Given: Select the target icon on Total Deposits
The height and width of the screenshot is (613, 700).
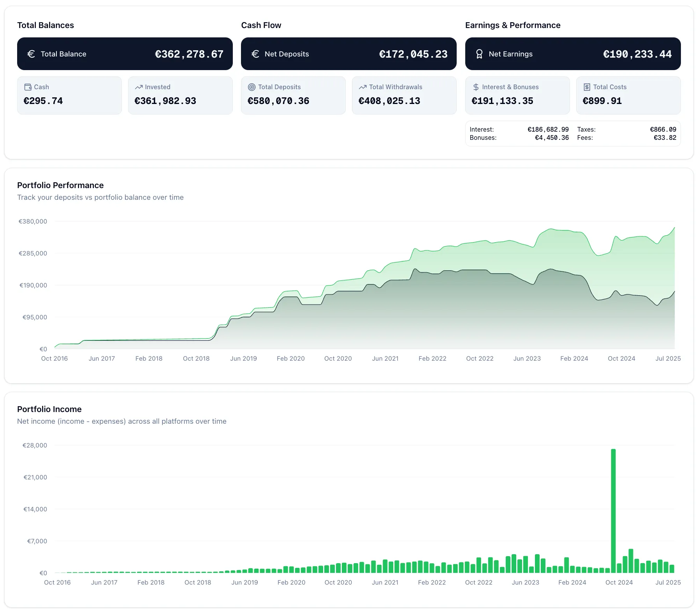Looking at the screenshot, I should pyautogui.click(x=252, y=87).
